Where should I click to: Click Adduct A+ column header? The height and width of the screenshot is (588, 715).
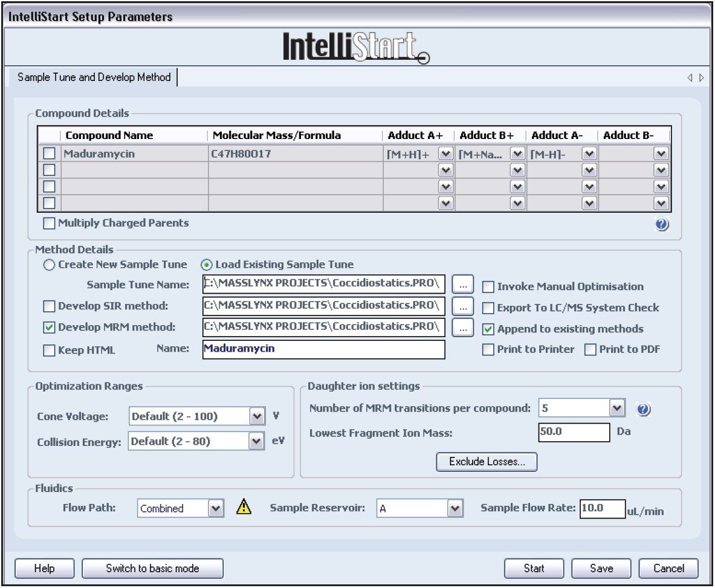419,135
